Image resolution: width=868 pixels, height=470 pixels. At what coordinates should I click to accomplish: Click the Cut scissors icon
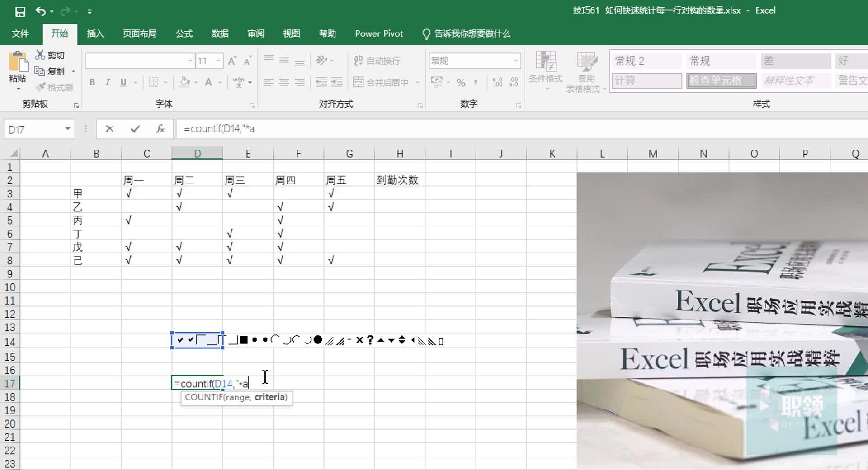point(40,55)
